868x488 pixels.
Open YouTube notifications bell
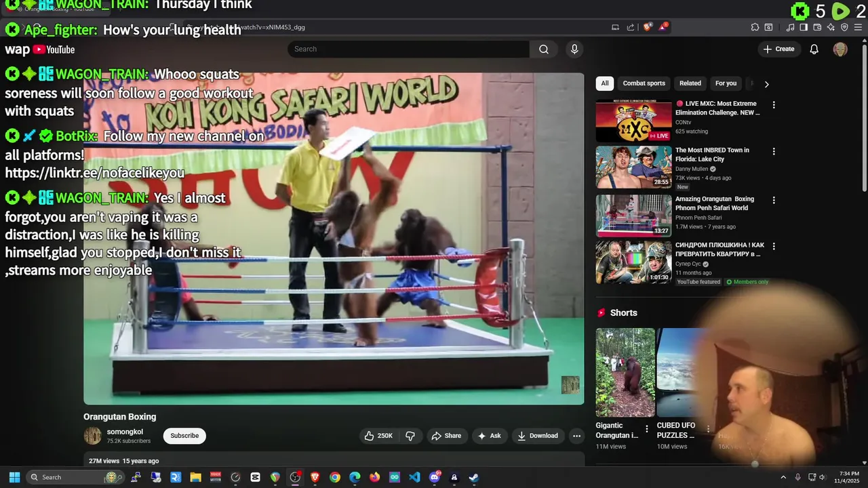point(814,49)
